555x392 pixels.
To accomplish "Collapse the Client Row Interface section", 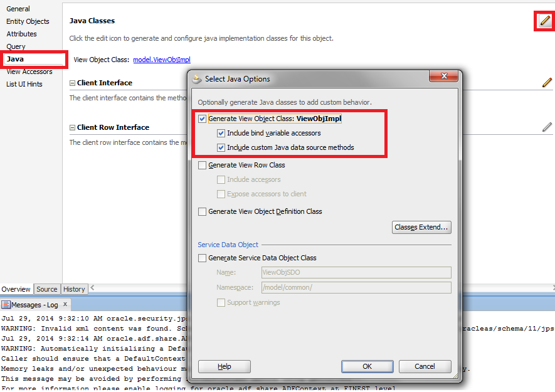I will click(x=72, y=128).
